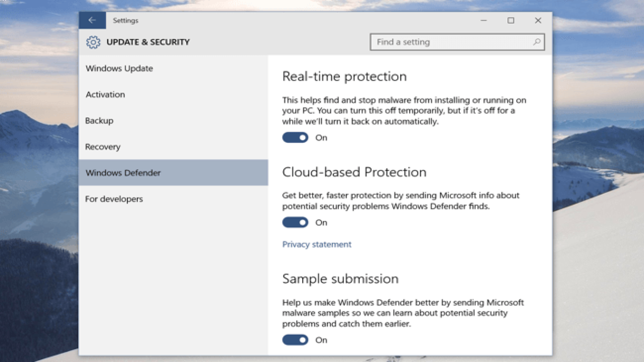Open the Windows Update section

(173, 68)
